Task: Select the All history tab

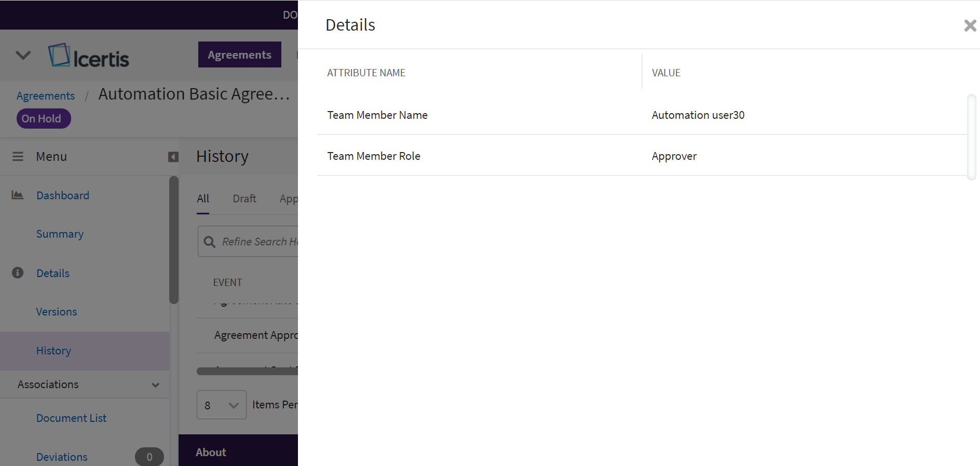Action: click(203, 199)
